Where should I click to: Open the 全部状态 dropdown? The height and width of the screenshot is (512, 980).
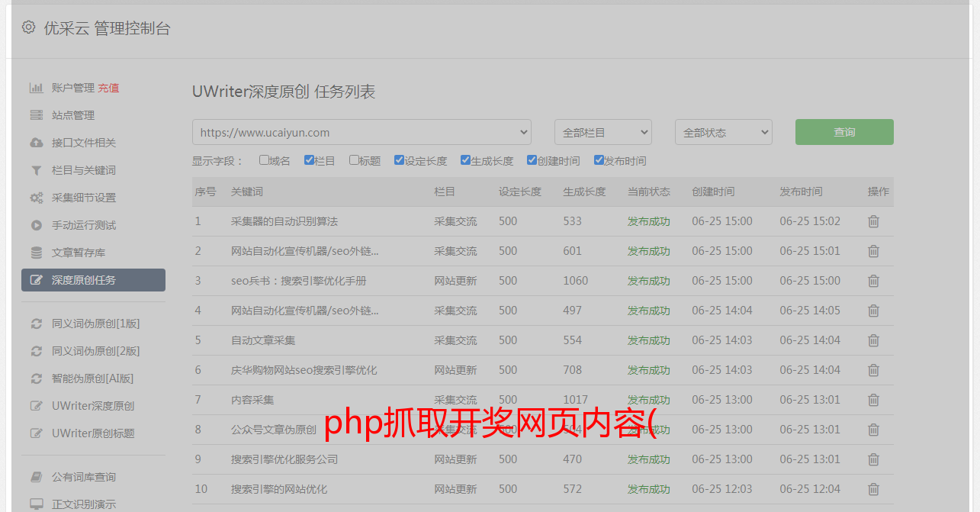click(x=724, y=132)
